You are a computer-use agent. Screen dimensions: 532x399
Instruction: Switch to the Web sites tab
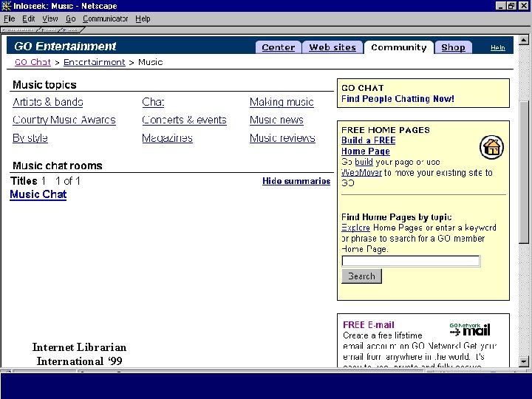pyautogui.click(x=332, y=47)
